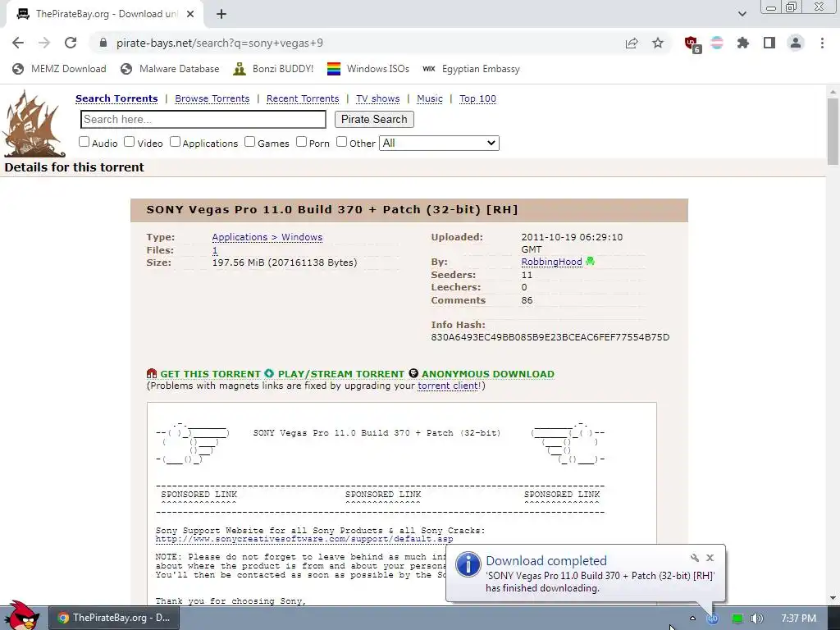Screen dimensions: 840x630
Task: Click the Pirate Search button
Action: point(374,120)
